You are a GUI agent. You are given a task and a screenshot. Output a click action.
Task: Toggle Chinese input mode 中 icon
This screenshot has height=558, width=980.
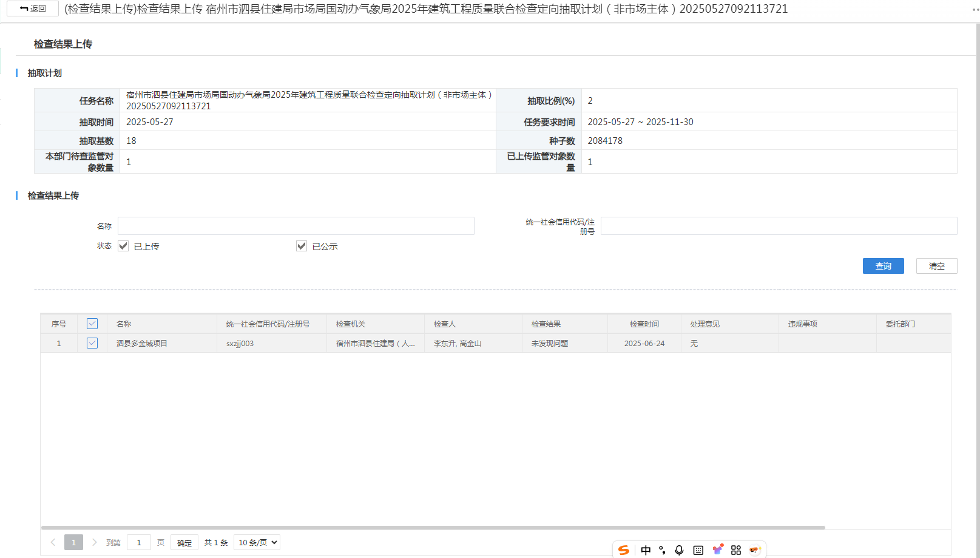646,549
